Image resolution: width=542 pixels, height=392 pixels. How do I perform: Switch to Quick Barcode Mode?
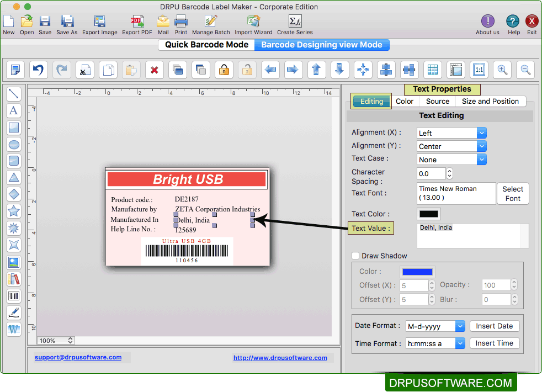(207, 45)
